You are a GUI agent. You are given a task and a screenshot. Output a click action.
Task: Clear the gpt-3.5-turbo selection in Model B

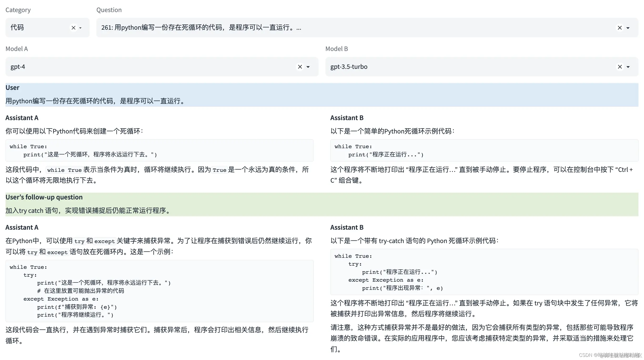(x=620, y=66)
